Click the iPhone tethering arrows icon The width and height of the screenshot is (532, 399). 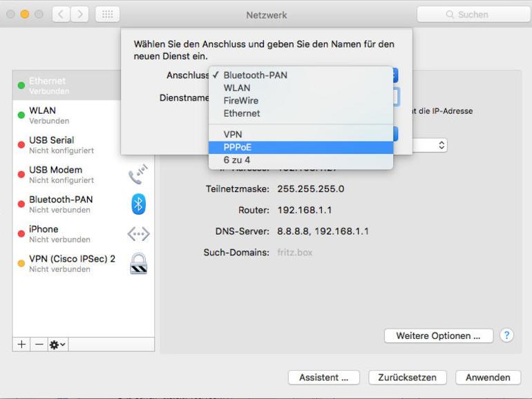[x=138, y=234]
